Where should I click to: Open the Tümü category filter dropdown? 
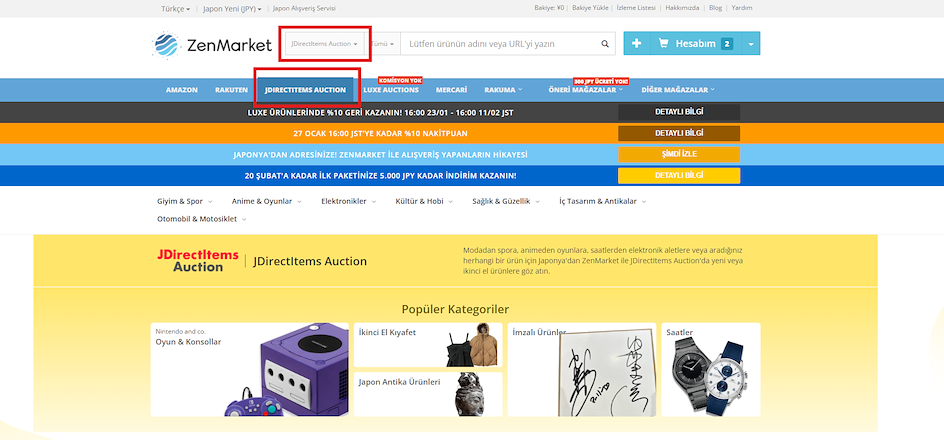(382, 44)
